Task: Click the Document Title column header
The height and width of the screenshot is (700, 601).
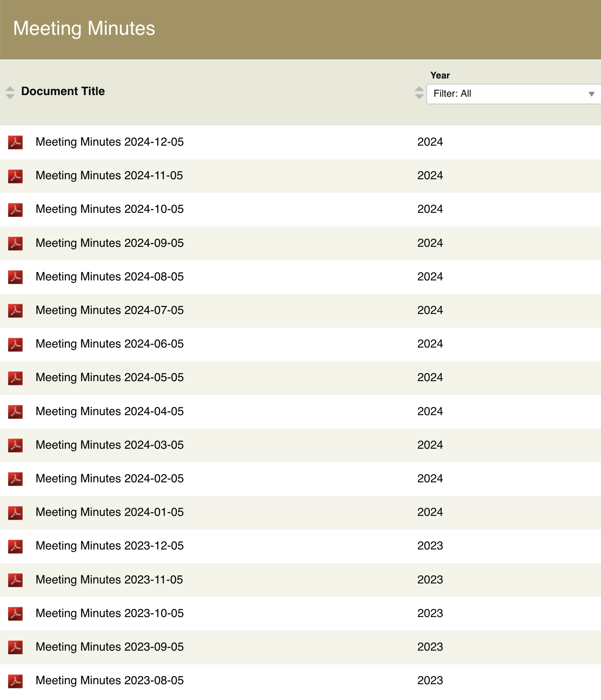Action: [x=63, y=91]
